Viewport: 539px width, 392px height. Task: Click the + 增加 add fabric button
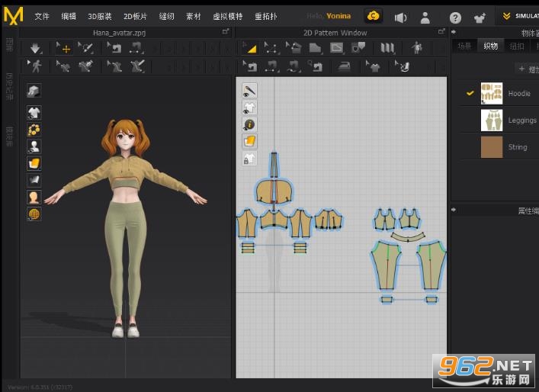pyautogui.click(x=528, y=69)
